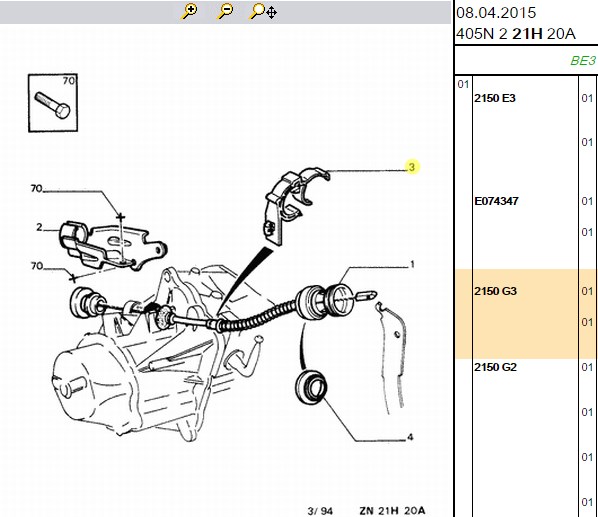The height and width of the screenshot is (517, 598).
Task: Open part number 2150 G2
Action: pyautogui.click(x=495, y=367)
